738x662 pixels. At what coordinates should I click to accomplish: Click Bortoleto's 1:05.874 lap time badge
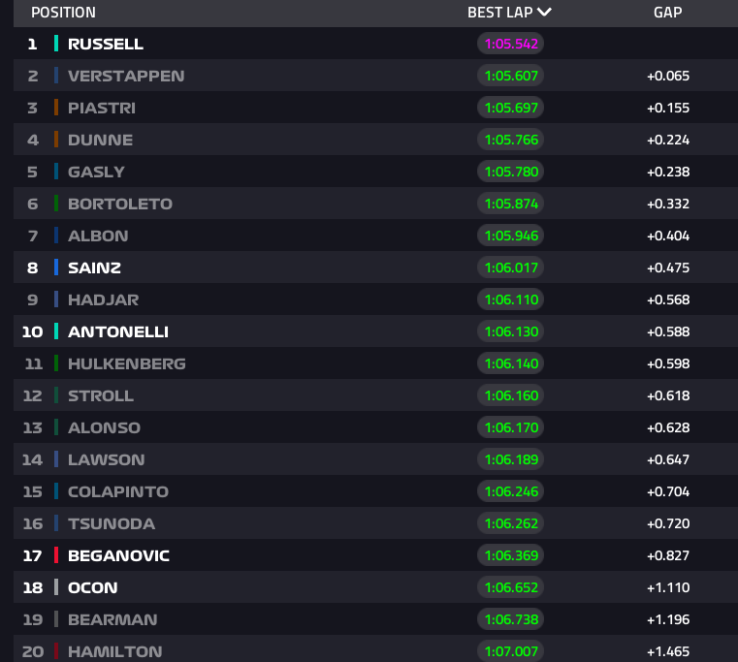(x=510, y=204)
